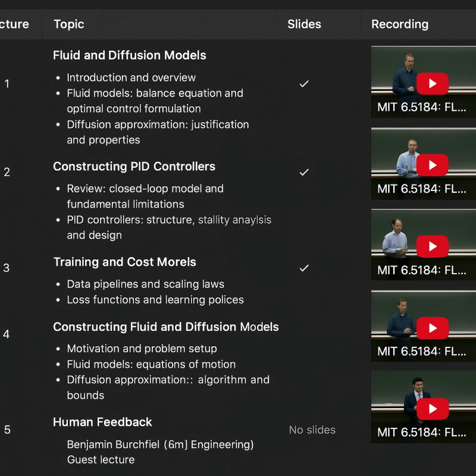Click the slides checkmark for lecture 2
Viewport: 476px width, 476px height.
tap(304, 172)
